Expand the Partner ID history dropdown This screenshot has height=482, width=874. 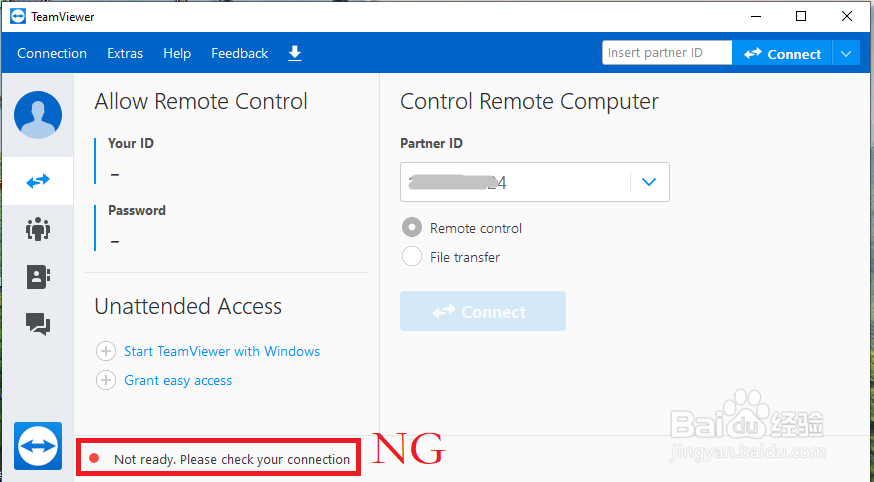tap(649, 182)
